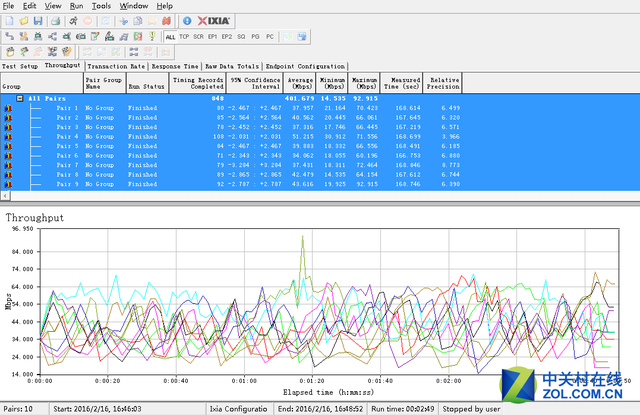The image size is (640, 415).
Task: Click the Run time status bar entry
Action: (x=402, y=409)
